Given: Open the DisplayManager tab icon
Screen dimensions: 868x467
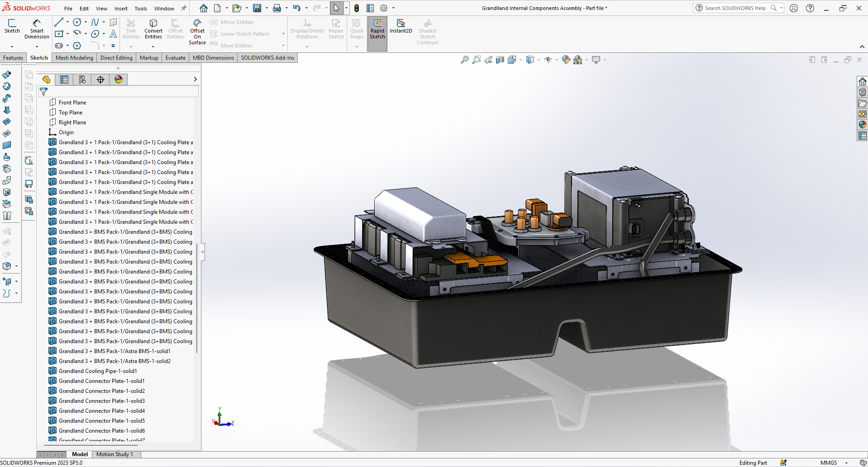Looking at the screenshot, I should click(x=119, y=80).
